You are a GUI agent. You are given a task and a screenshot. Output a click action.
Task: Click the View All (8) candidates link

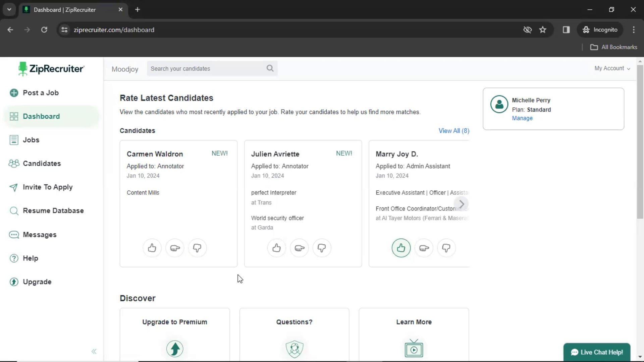tap(454, 130)
